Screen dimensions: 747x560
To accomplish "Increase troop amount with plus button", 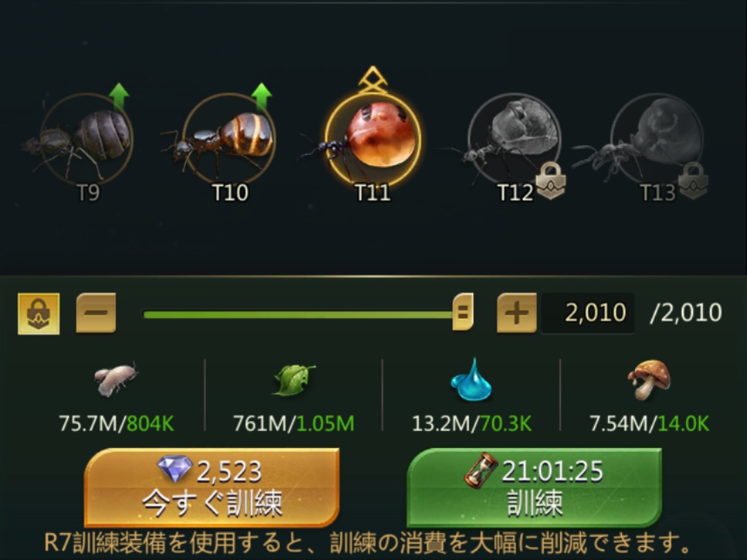I will point(517,313).
